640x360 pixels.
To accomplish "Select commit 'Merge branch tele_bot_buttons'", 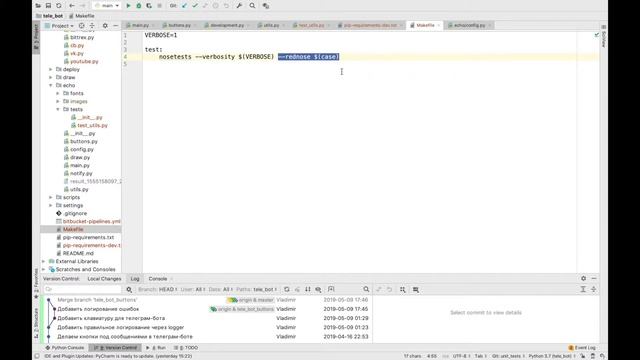I will [97, 300].
